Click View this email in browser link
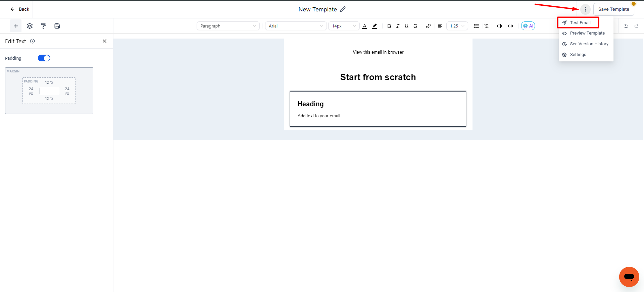This screenshot has width=644, height=292. pos(378,52)
